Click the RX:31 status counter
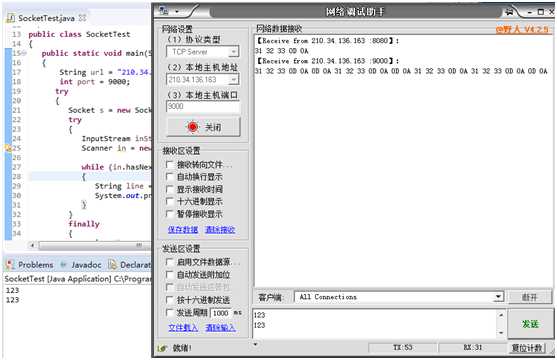The height and width of the screenshot is (360, 557). coord(472,347)
